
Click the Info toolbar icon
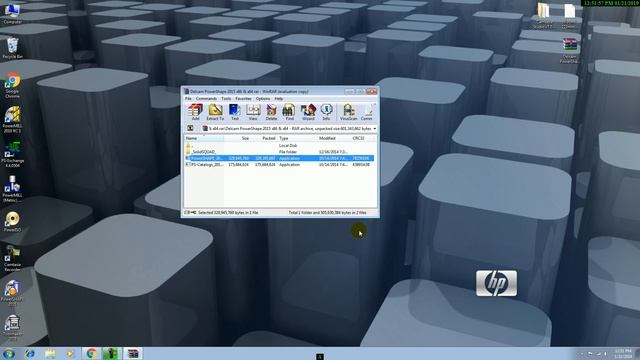pyautogui.click(x=326, y=112)
